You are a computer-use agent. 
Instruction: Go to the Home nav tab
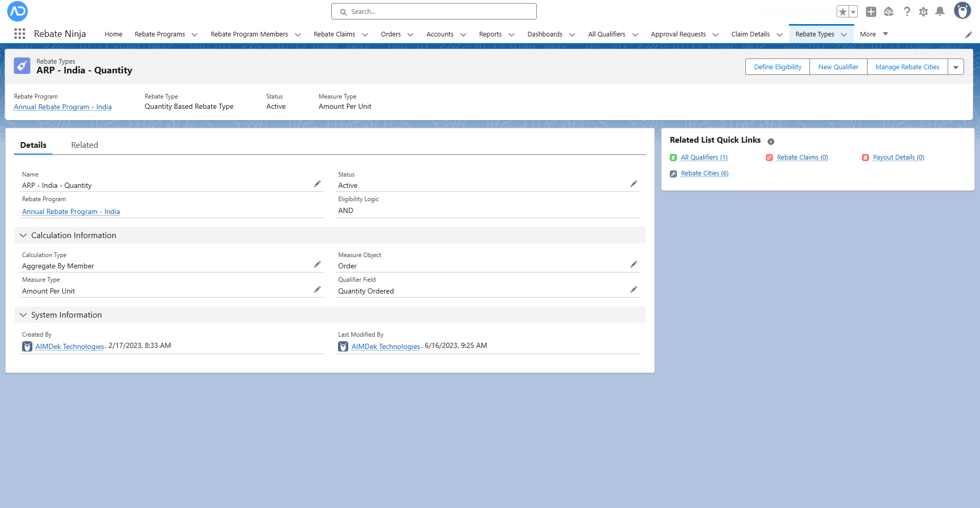point(114,34)
